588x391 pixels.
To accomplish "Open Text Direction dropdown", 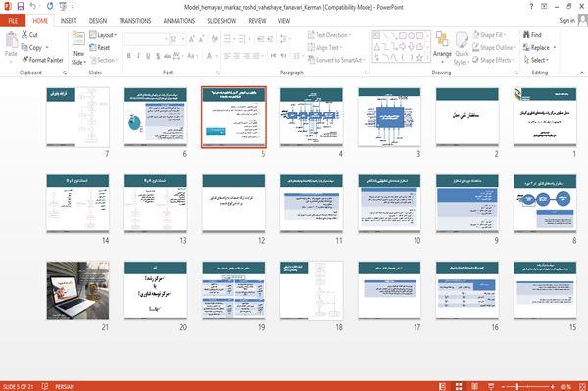I will (x=329, y=35).
